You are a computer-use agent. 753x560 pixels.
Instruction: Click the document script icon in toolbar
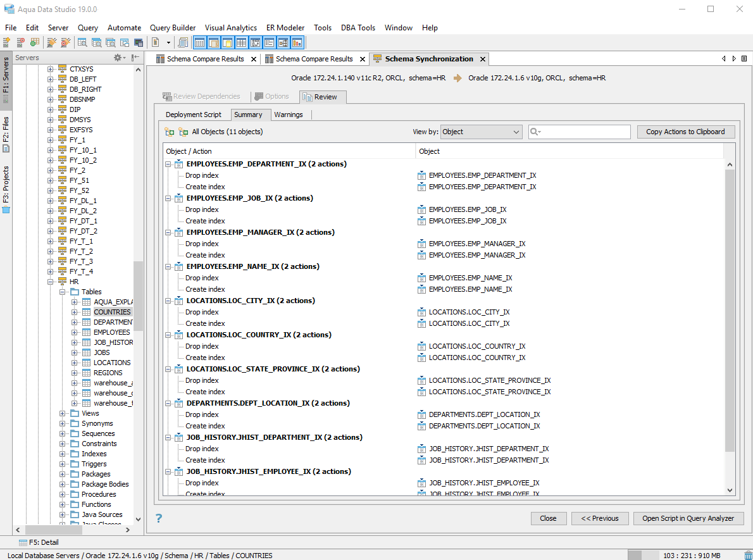(155, 43)
